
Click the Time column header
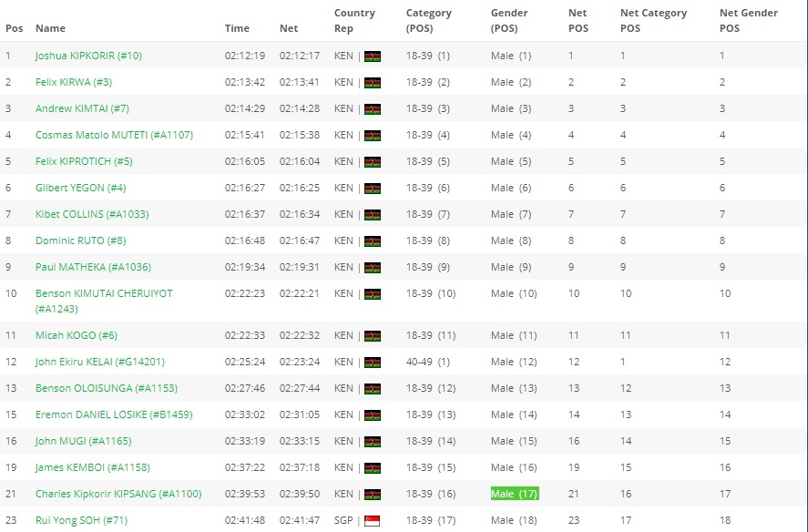click(237, 28)
